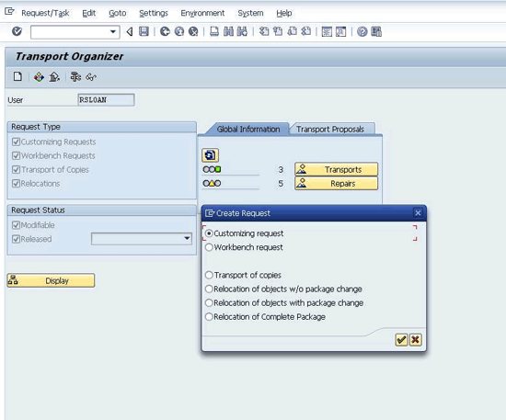Click the green transport status light indicator
This screenshot has height=420, width=506.
click(218, 169)
